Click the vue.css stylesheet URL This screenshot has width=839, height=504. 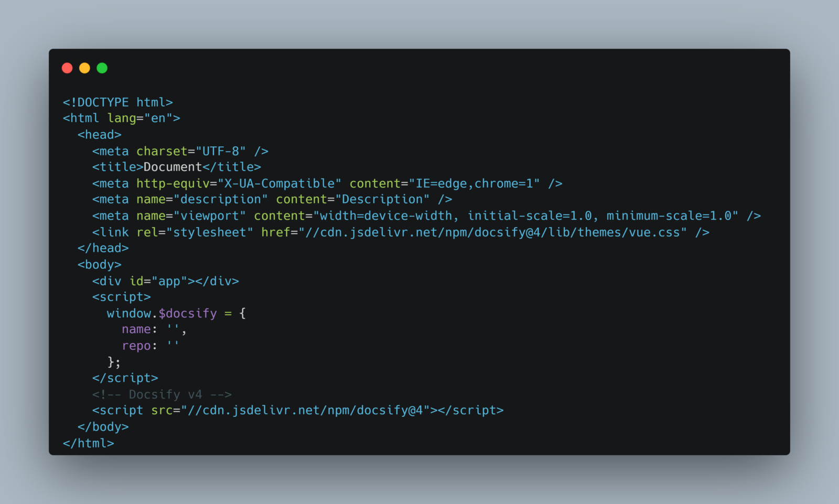[x=493, y=232]
